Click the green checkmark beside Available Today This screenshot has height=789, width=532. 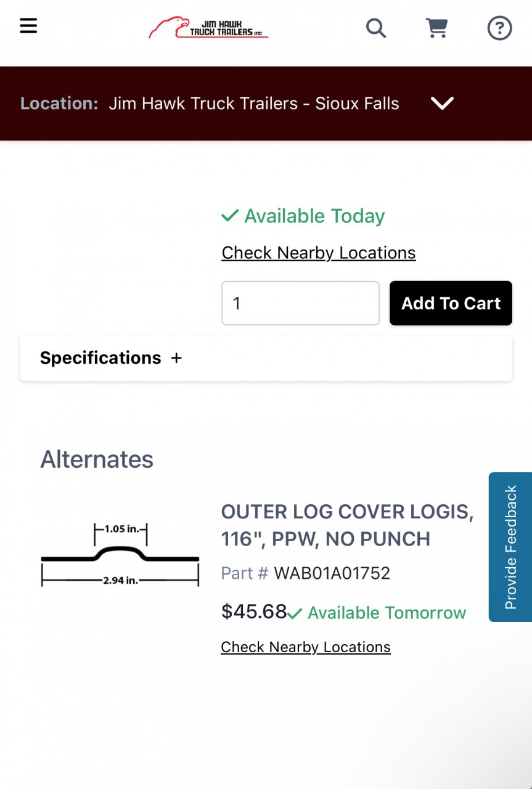point(230,216)
